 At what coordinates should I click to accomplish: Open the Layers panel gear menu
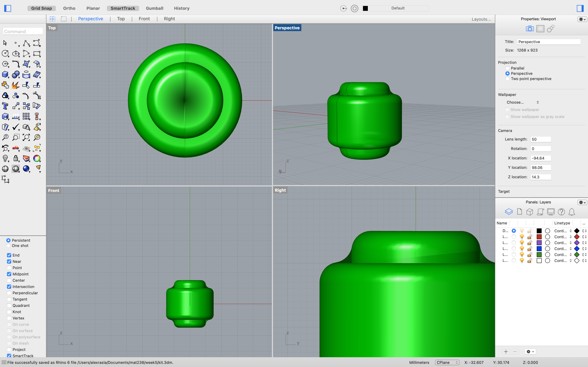point(582,202)
